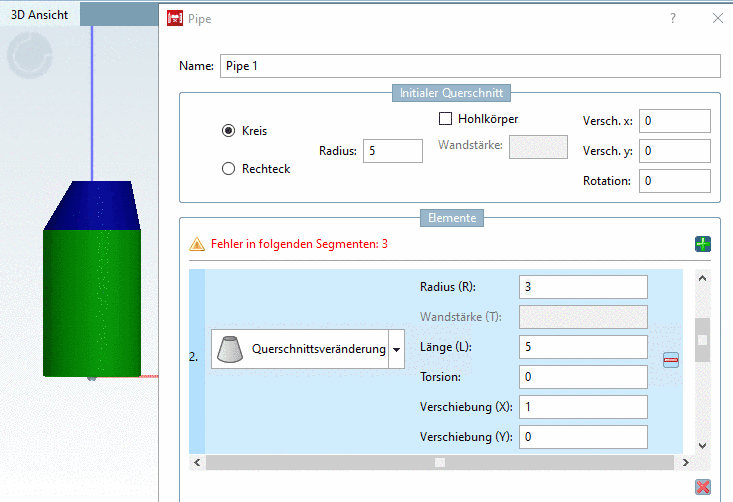733x502 pixels.
Task: Click the Länge (L) input field
Action: click(x=583, y=346)
